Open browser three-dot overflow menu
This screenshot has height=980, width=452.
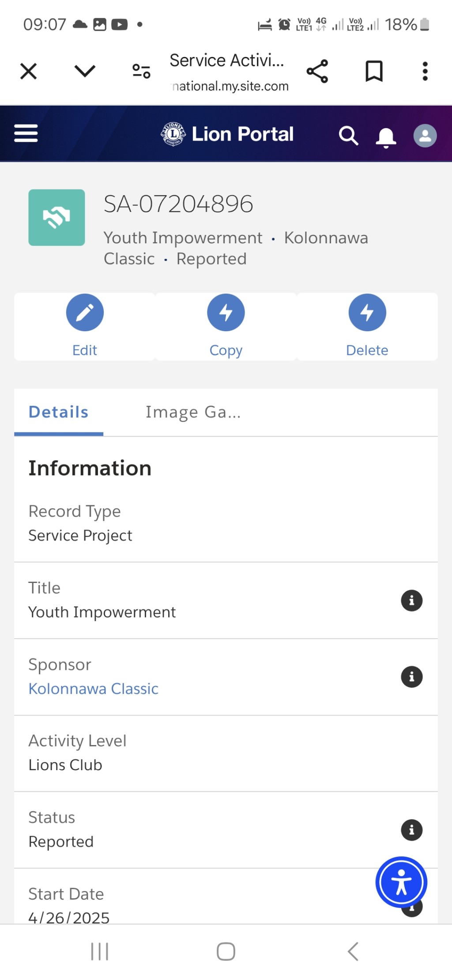pos(425,71)
